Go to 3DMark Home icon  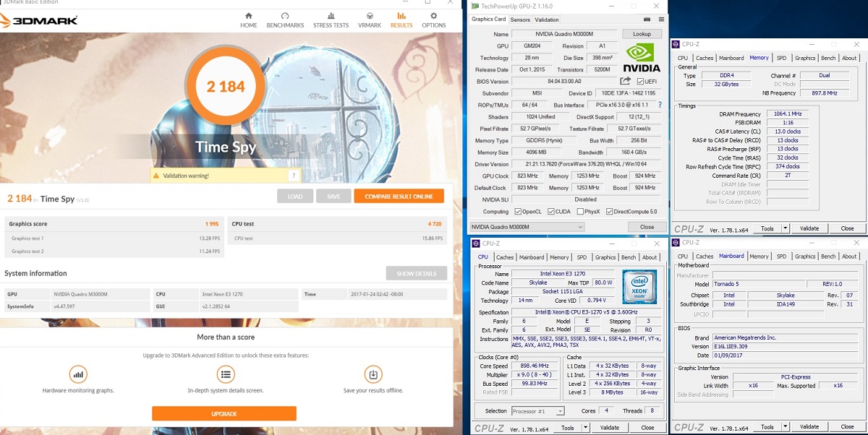tap(249, 20)
